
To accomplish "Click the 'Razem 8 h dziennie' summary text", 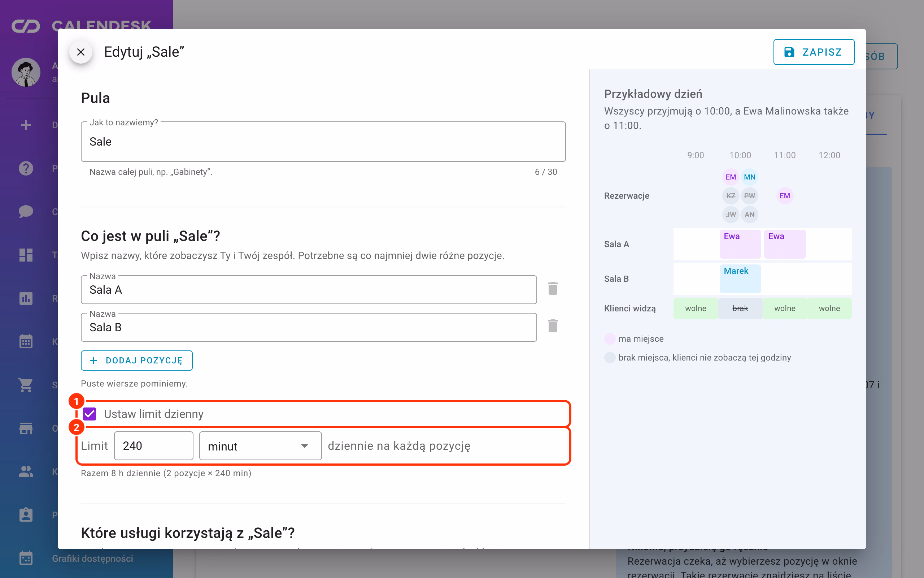I will pyautogui.click(x=166, y=473).
